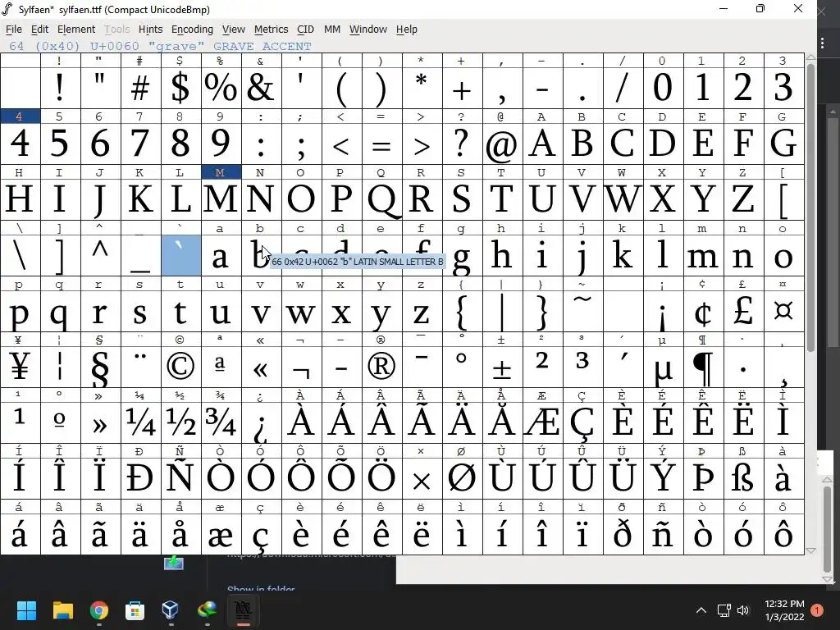Open the Window menu

pyautogui.click(x=368, y=30)
